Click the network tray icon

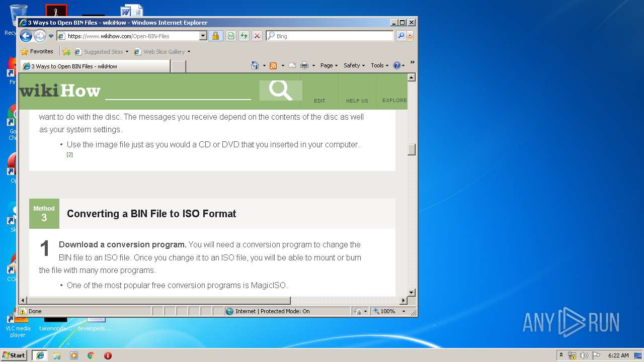[x=572, y=355]
